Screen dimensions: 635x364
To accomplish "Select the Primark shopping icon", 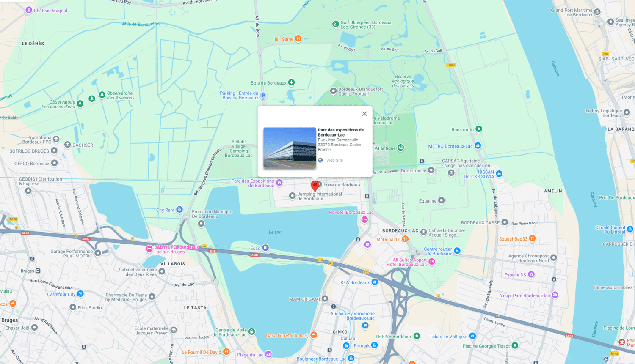I will click(374, 345).
